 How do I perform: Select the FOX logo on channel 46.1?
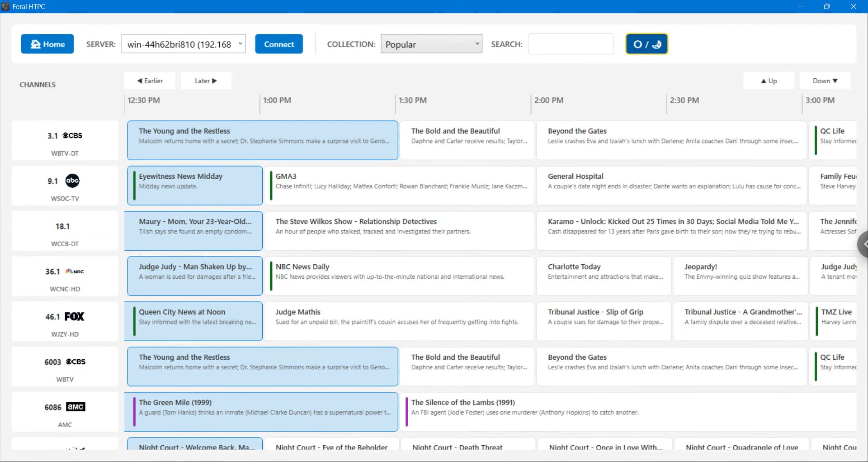pyautogui.click(x=74, y=316)
